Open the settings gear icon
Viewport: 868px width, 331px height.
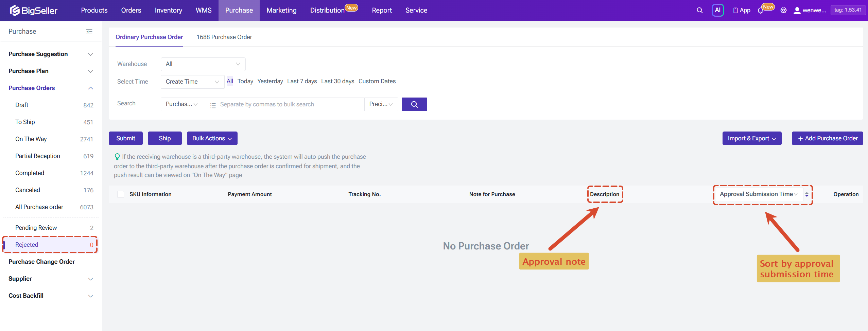tap(783, 10)
